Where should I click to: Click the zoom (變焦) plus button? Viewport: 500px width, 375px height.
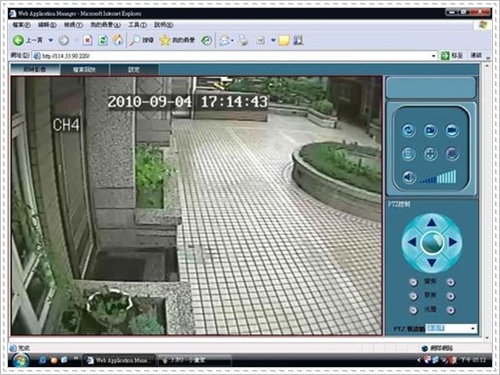[450, 282]
